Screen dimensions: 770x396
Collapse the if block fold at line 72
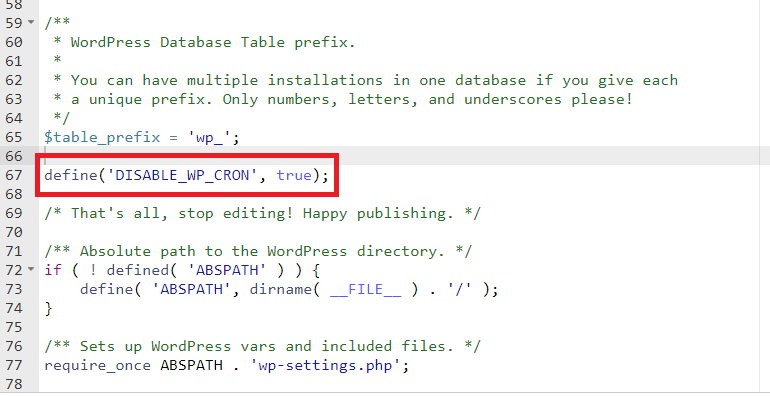click(x=31, y=270)
